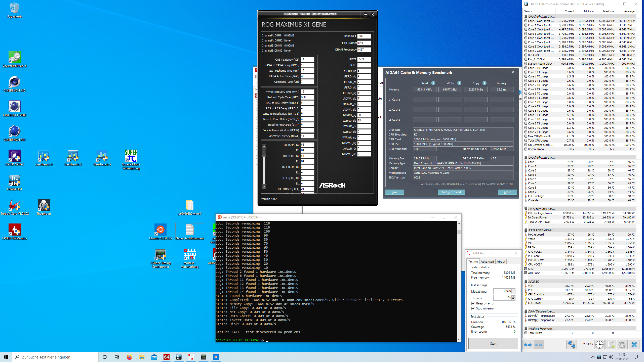Click the tREFI value field
Image resolution: width=644 pixels, height=362 pixels.
pos(364,59)
